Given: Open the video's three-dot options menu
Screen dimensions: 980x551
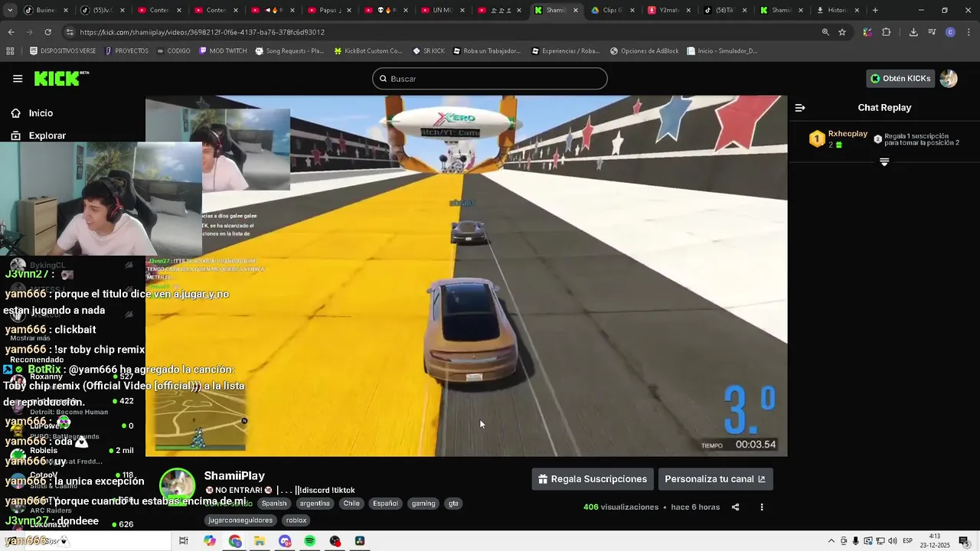Looking at the screenshot, I should pos(762,507).
